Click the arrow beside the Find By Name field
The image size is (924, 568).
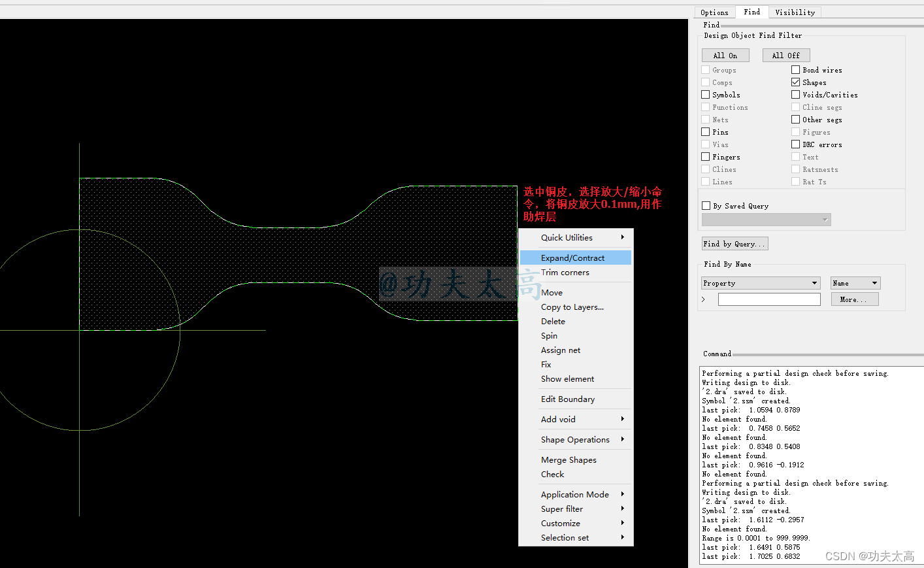(x=703, y=299)
